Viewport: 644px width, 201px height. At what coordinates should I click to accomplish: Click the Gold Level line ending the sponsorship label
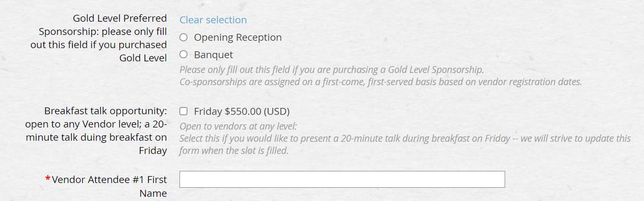[x=143, y=58]
